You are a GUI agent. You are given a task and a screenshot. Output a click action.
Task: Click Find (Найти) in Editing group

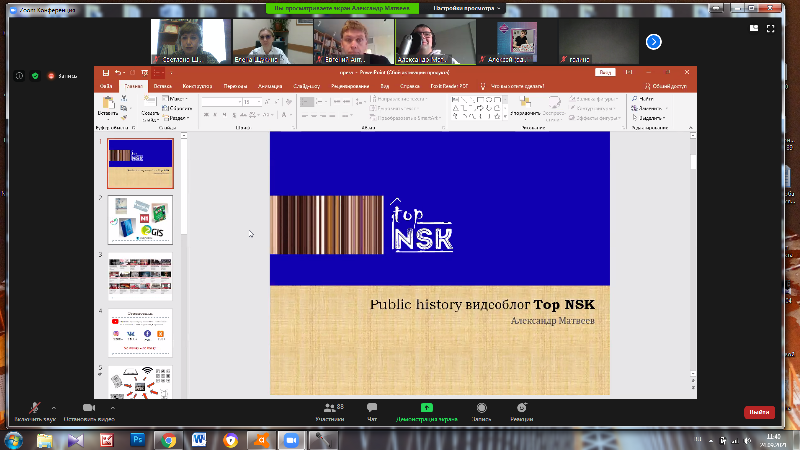pyautogui.click(x=643, y=98)
